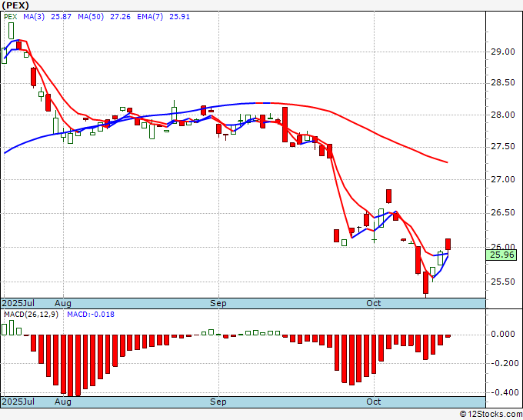The height and width of the screenshot is (420, 523).
Task: Click the current price tag 25.96
Action: point(501,255)
